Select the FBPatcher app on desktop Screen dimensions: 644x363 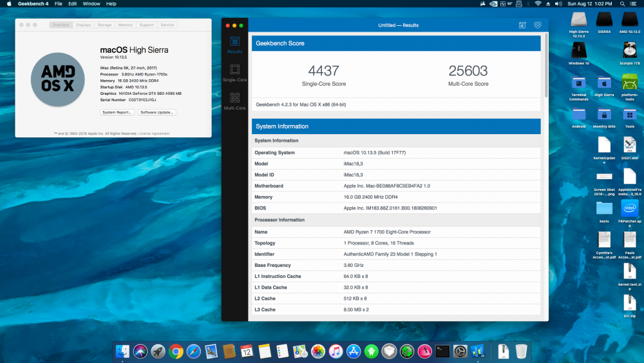click(x=630, y=213)
